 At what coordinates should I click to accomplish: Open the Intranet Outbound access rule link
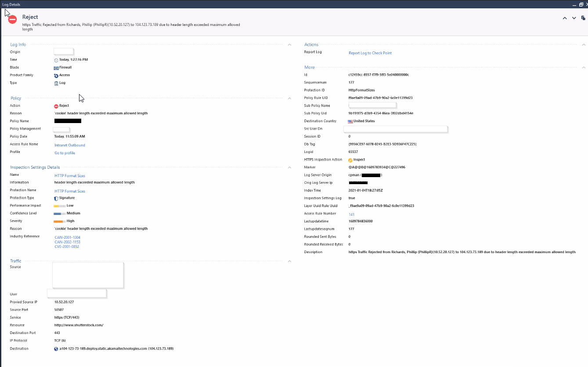click(x=70, y=145)
